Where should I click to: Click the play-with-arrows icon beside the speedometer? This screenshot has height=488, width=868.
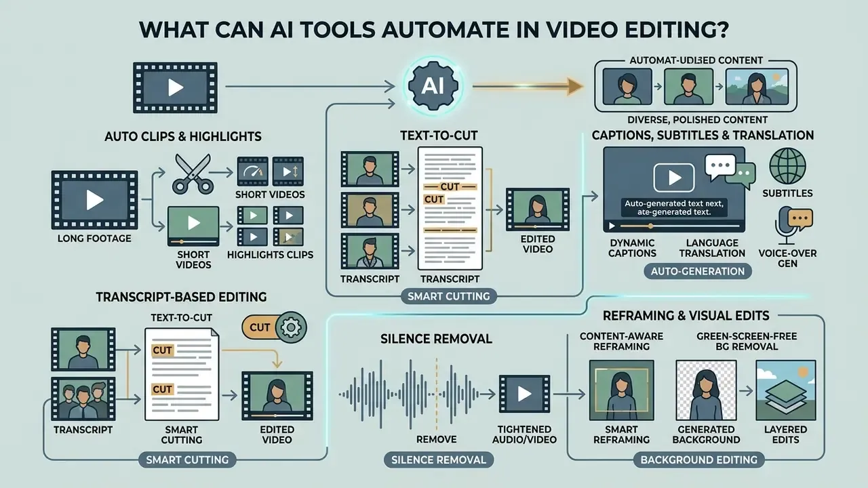coord(288,171)
